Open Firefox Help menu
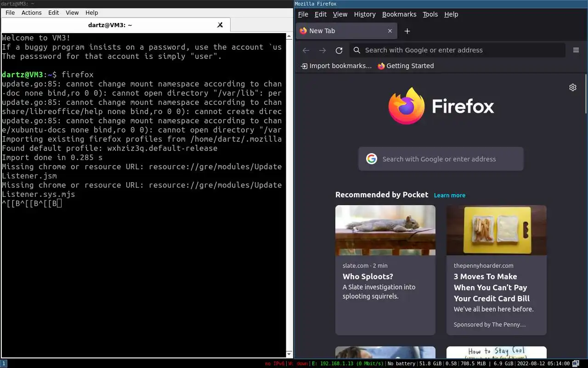Viewport: 588px width, 368px height. coord(451,14)
